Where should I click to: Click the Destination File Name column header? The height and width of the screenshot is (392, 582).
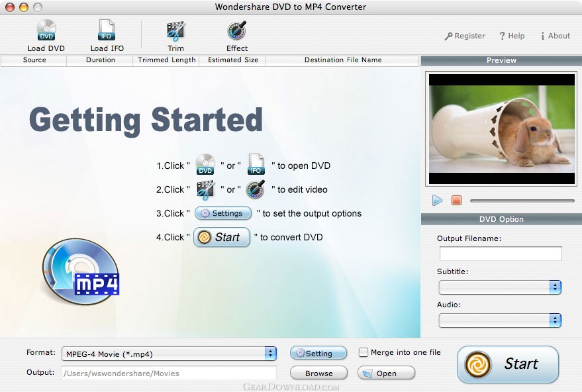[342, 60]
